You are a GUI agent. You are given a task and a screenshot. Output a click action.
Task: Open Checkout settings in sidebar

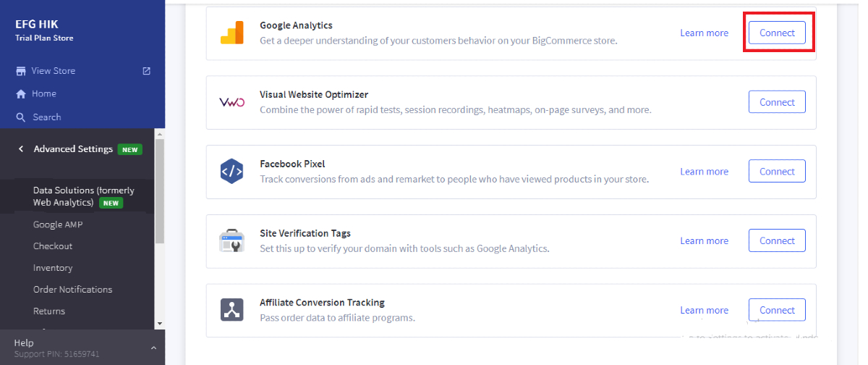tap(53, 246)
